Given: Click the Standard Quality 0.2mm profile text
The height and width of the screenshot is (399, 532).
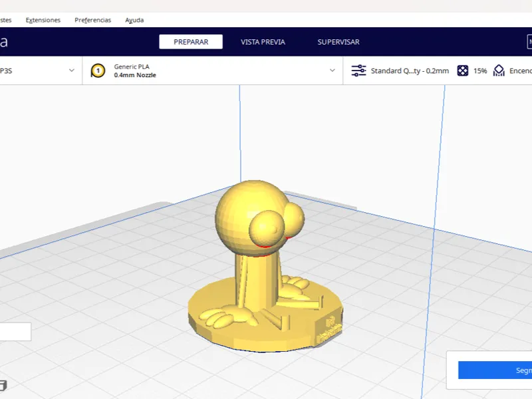Looking at the screenshot, I should (x=410, y=70).
